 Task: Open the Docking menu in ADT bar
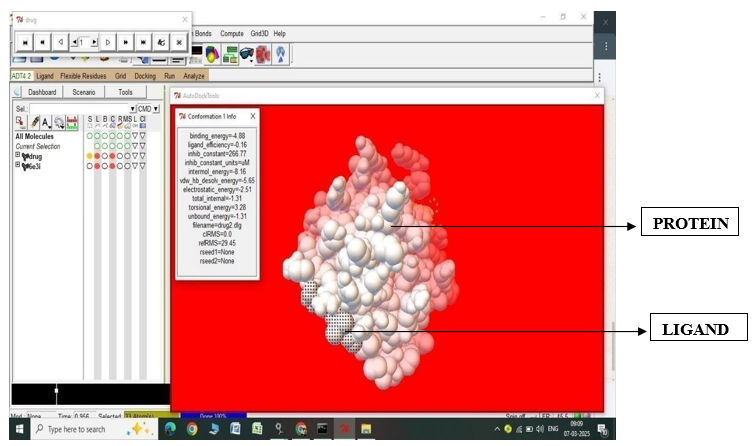[145, 75]
